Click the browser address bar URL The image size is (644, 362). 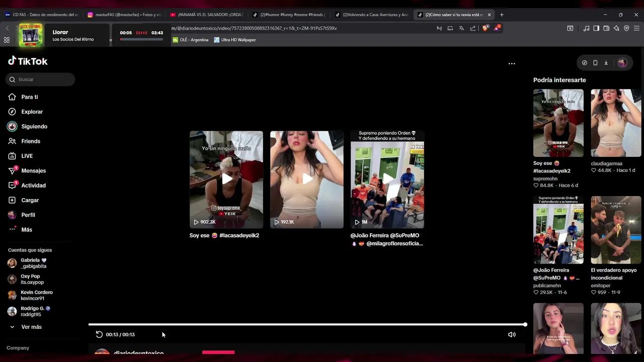point(254,28)
